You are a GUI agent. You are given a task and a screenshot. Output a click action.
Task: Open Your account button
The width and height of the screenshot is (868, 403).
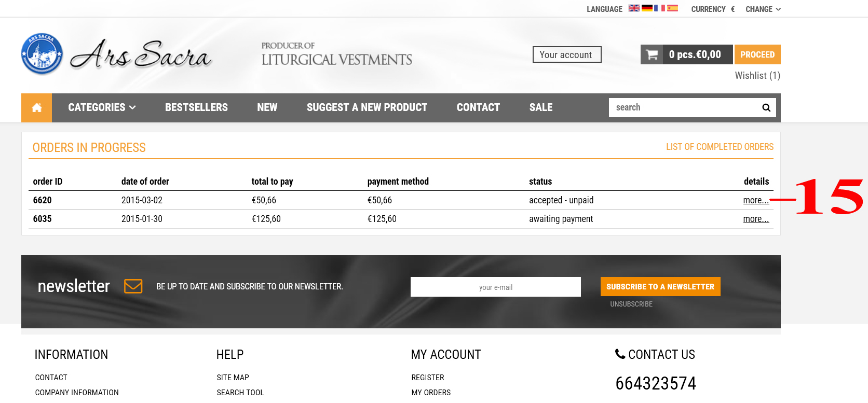point(566,54)
